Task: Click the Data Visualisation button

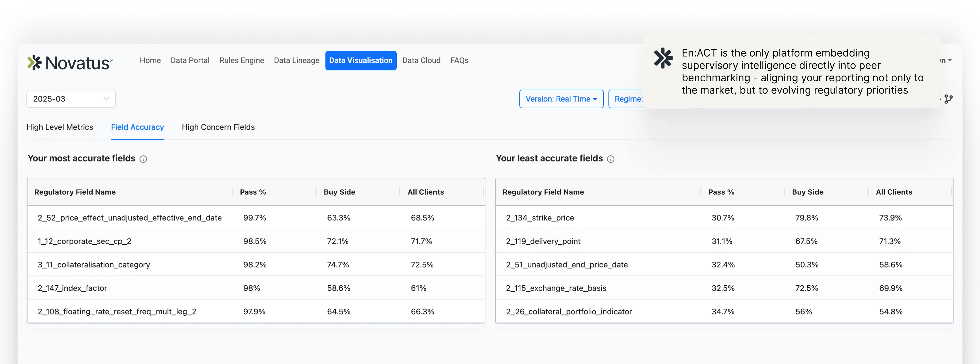Action: pyautogui.click(x=360, y=60)
